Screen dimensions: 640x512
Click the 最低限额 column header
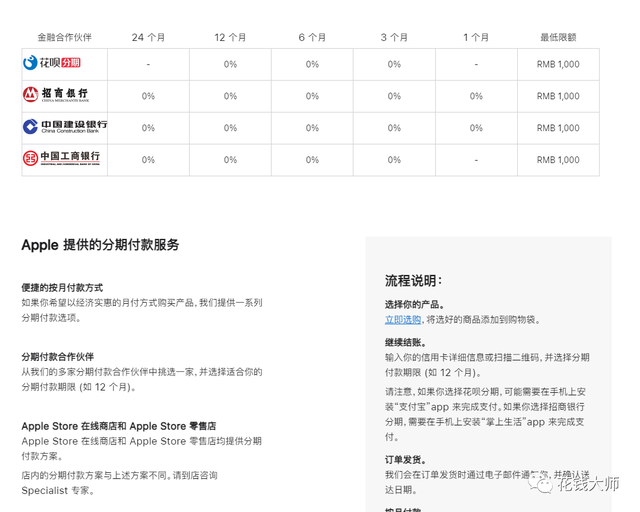pos(558,37)
